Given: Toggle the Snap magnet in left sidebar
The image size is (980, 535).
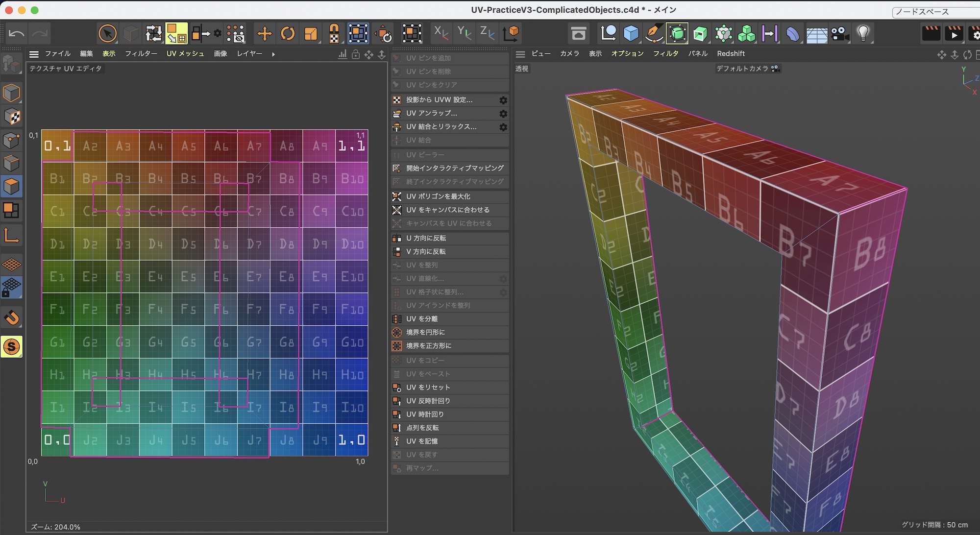Looking at the screenshot, I should pyautogui.click(x=12, y=318).
